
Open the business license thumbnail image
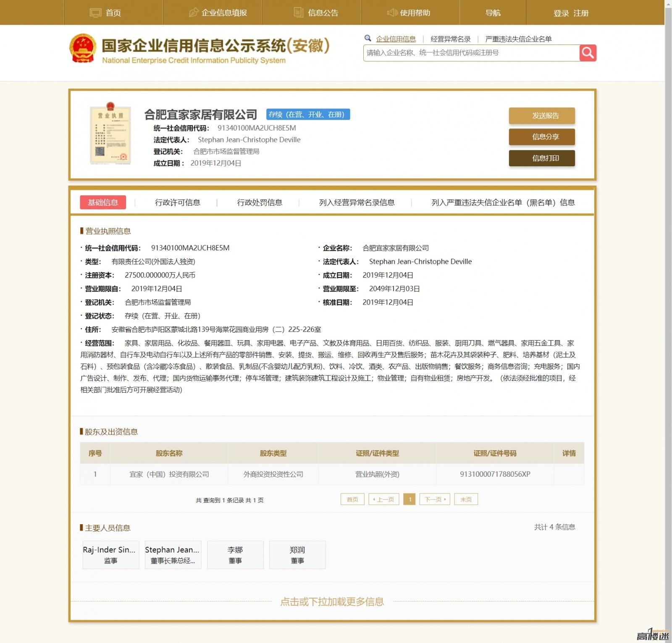pos(110,133)
